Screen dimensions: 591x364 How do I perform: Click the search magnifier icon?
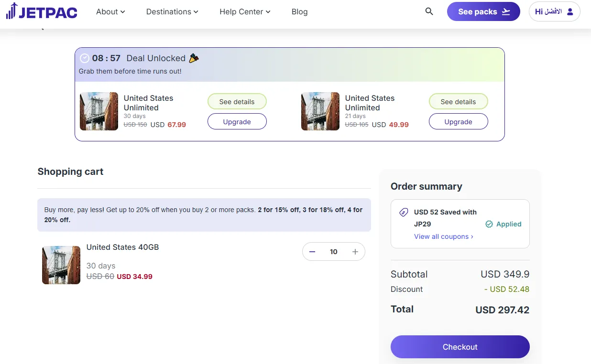point(429,11)
